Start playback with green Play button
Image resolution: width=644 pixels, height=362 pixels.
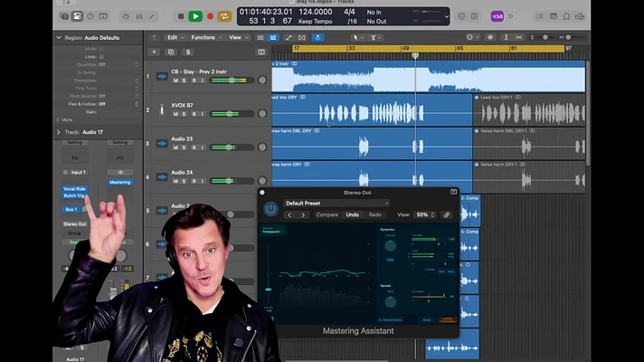[195, 16]
